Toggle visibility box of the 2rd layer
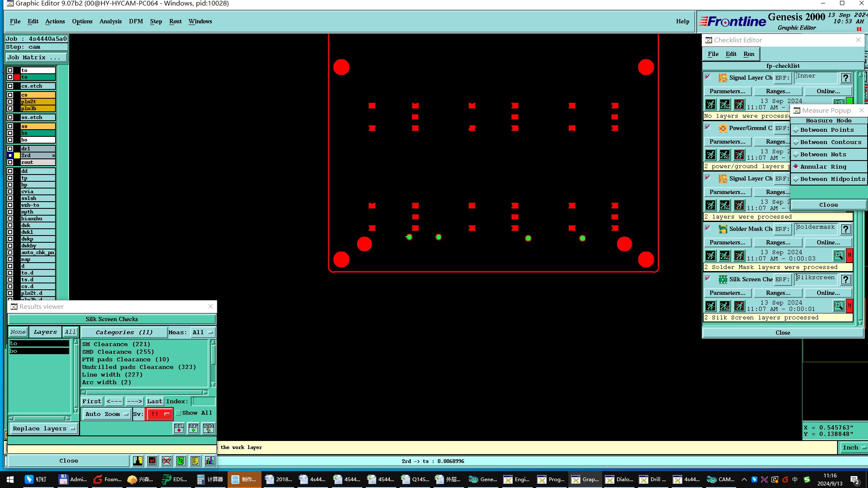868x488 pixels. click(x=10, y=155)
